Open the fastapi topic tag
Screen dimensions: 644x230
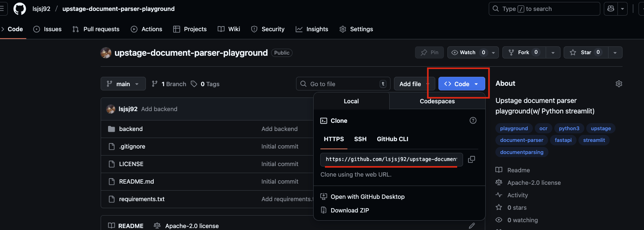[x=563, y=140]
